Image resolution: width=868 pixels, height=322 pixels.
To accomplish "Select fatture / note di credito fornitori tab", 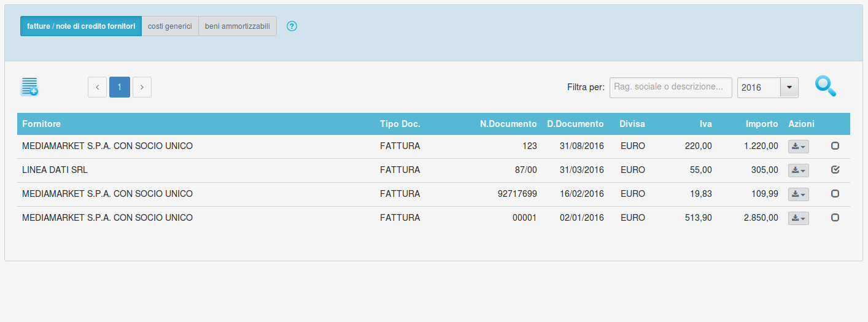I will coord(81,26).
